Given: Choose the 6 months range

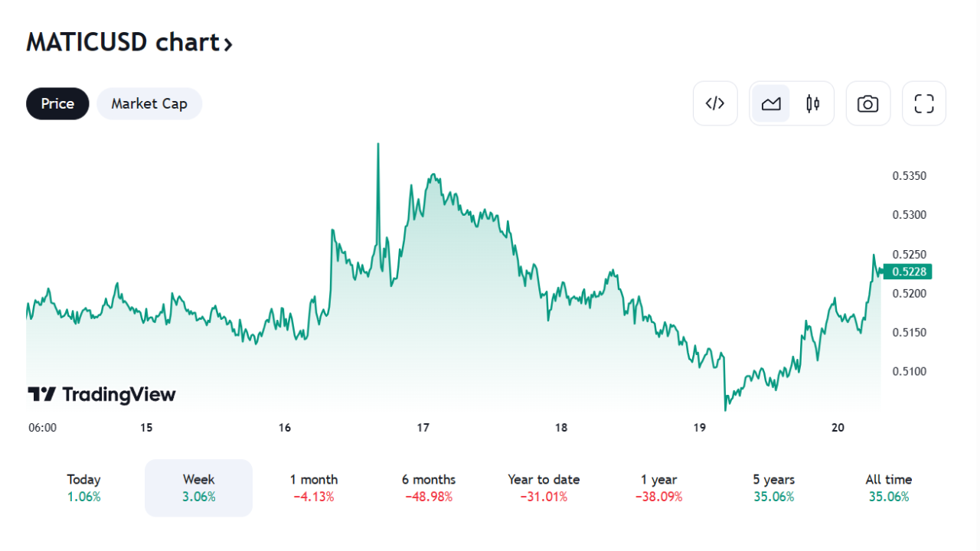Looking at the screenshot, I should 429,487.
